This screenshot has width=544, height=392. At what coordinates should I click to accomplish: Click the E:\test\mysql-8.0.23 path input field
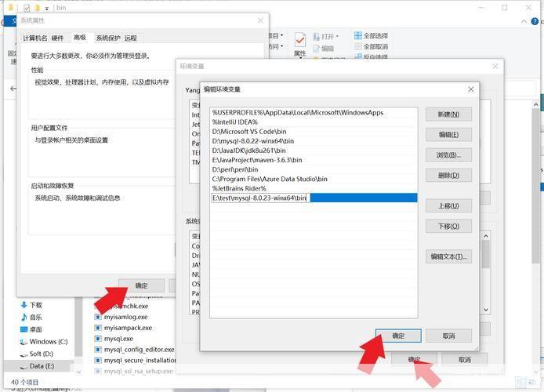[x=260, y=198]
